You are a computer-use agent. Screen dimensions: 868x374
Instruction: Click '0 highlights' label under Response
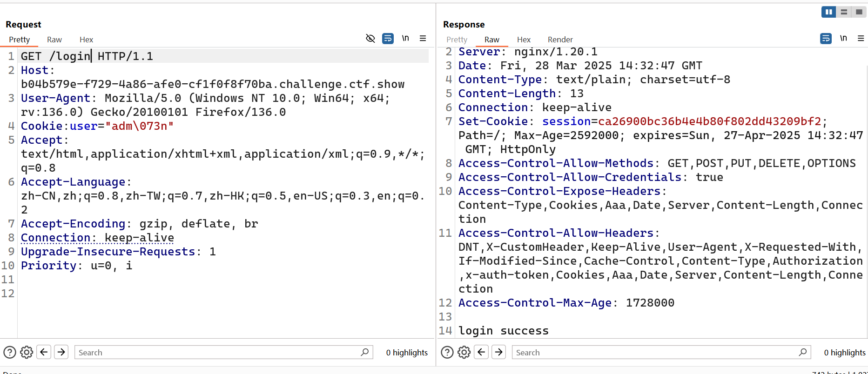[845, 353]
